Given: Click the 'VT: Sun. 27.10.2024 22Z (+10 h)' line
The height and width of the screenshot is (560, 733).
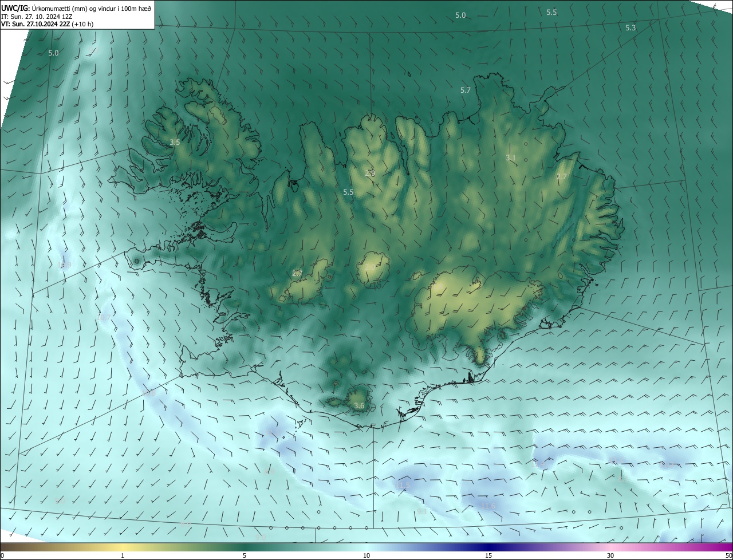Looking at the screenshot, I should point(48,24).
